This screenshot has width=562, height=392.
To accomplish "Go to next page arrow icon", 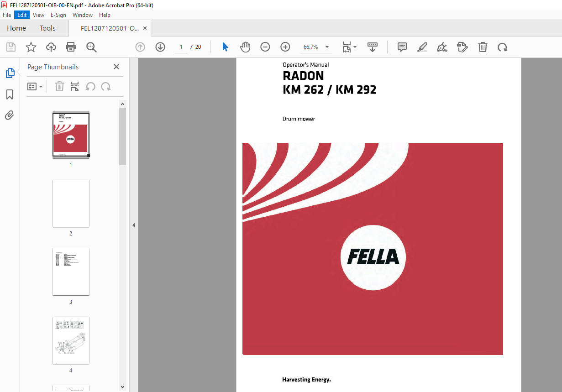I will tap(160, 47).
